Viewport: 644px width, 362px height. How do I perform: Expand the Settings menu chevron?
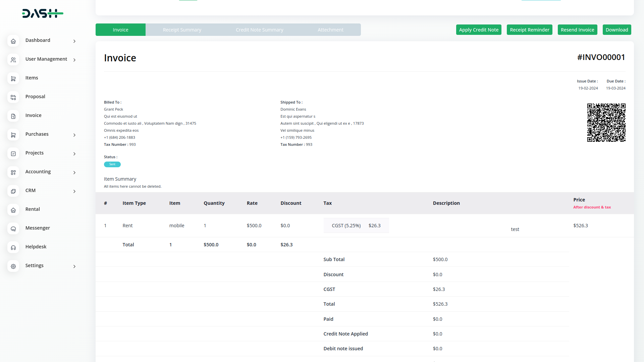(x=74, y=266)
